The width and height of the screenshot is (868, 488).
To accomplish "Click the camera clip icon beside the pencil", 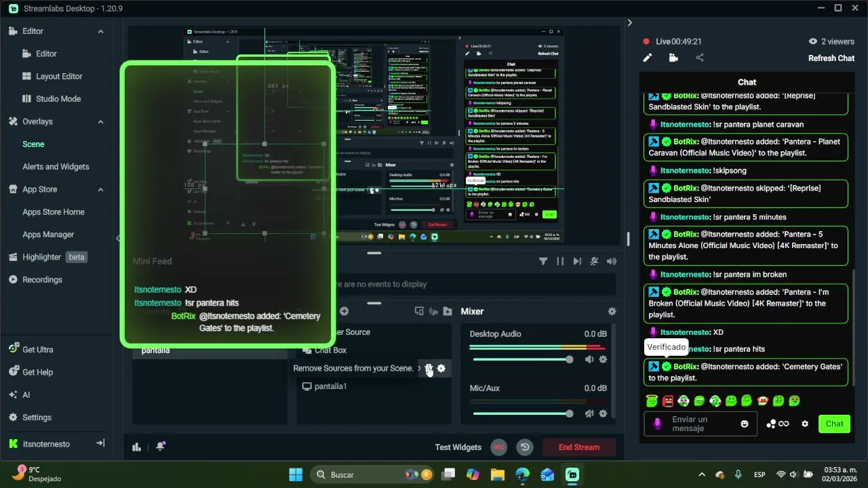I will (x=673, y=58).
